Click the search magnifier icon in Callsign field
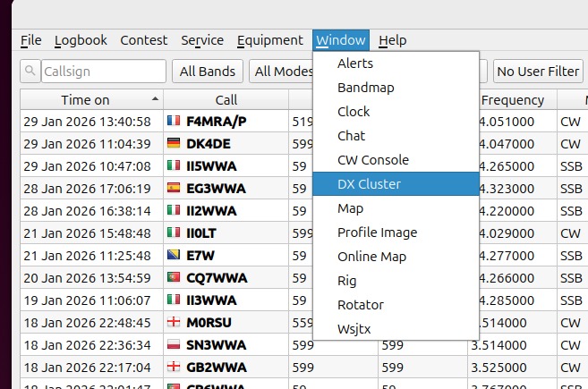Viewport: 588px width, 389px height. point(30,72)
